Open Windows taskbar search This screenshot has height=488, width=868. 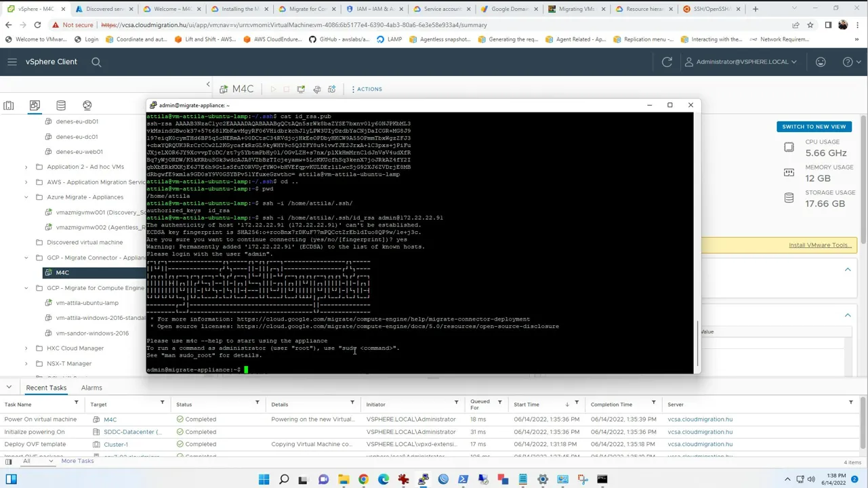click(284, 480)
